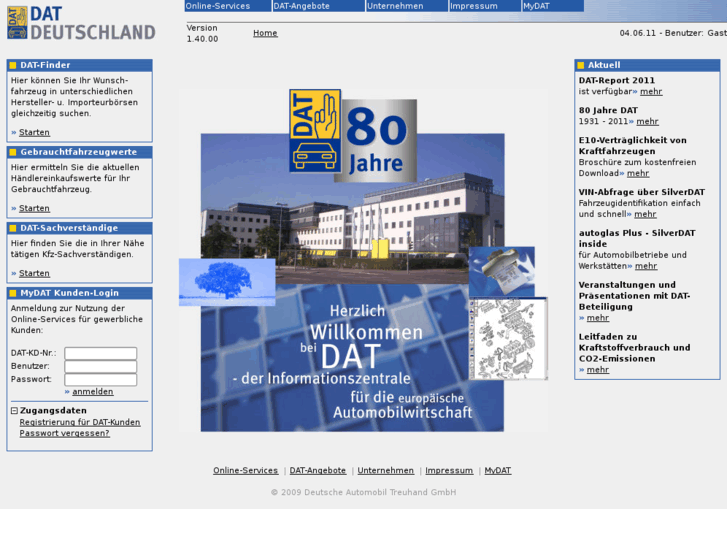This screenshot has width=727, height=545.
Task: Click footer Online-Services link
Action: [246, 470]
